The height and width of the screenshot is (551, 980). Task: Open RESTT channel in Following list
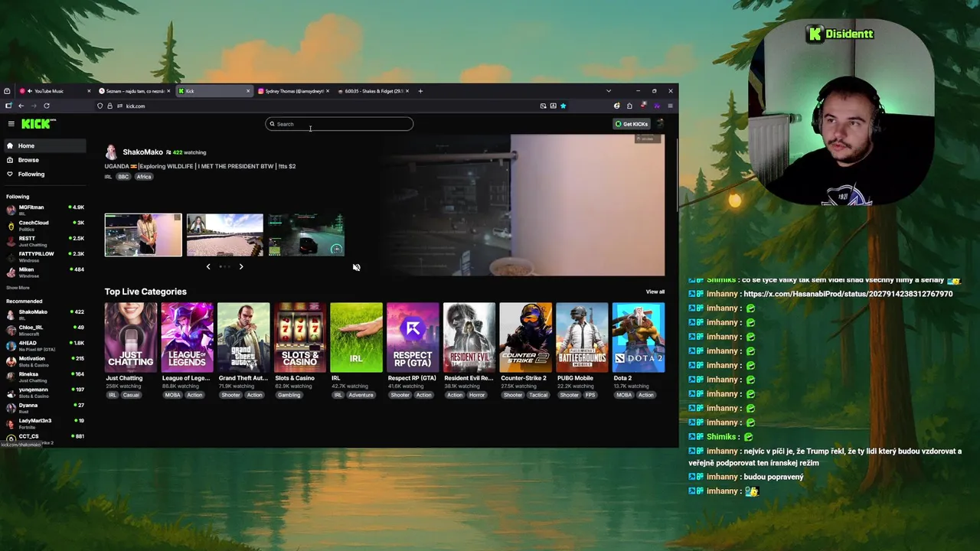coord(44,241)
